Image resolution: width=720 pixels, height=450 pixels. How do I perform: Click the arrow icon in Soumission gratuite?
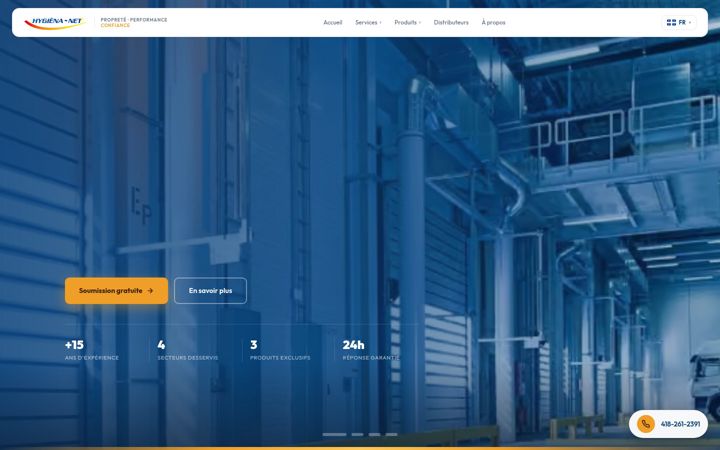point(150,291)
